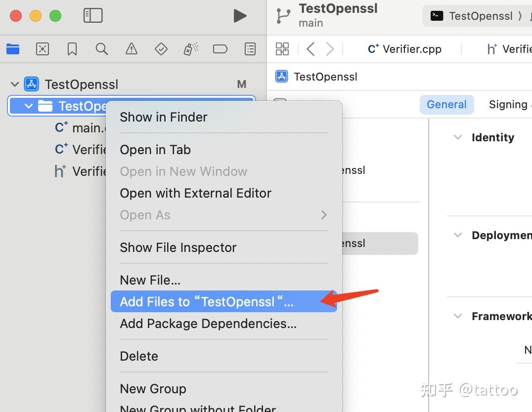Collapse the TestOpenssl project tree
532x412 pixels.
[x=15, y=84]
